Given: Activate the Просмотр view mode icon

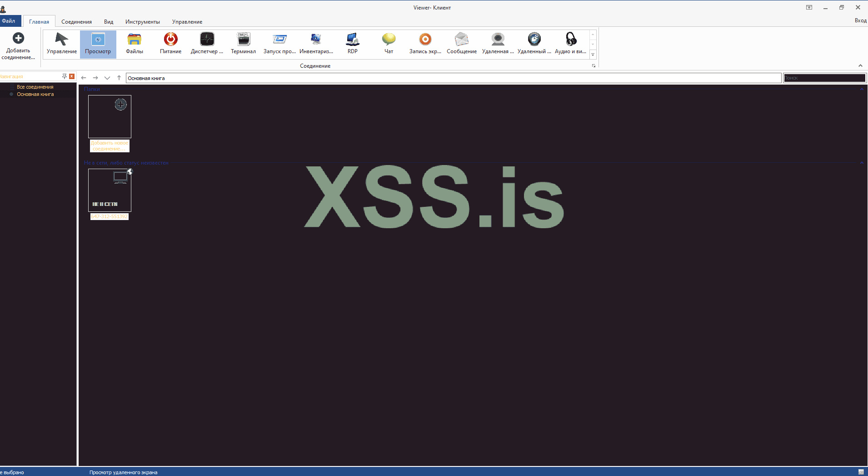Looking at the screenshot, I should tap(98, 44).
